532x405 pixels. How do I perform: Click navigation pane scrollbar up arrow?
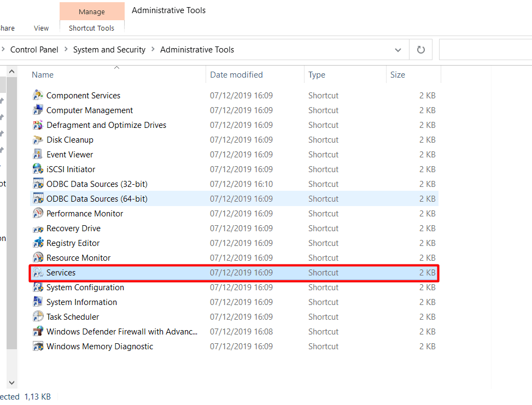coord(11,72)
